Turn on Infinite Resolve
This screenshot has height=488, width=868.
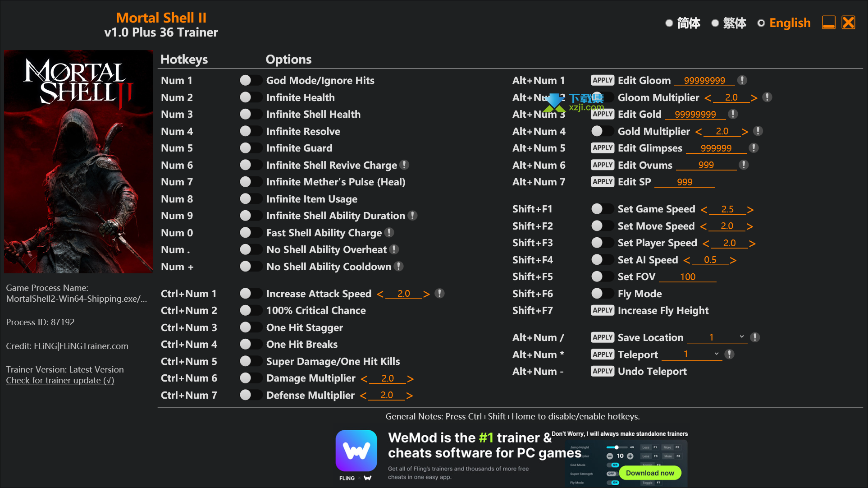click(251, 131)
